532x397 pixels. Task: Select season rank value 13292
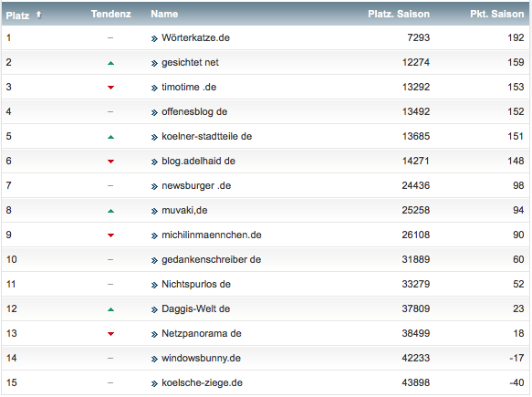[x=416, y=88]
